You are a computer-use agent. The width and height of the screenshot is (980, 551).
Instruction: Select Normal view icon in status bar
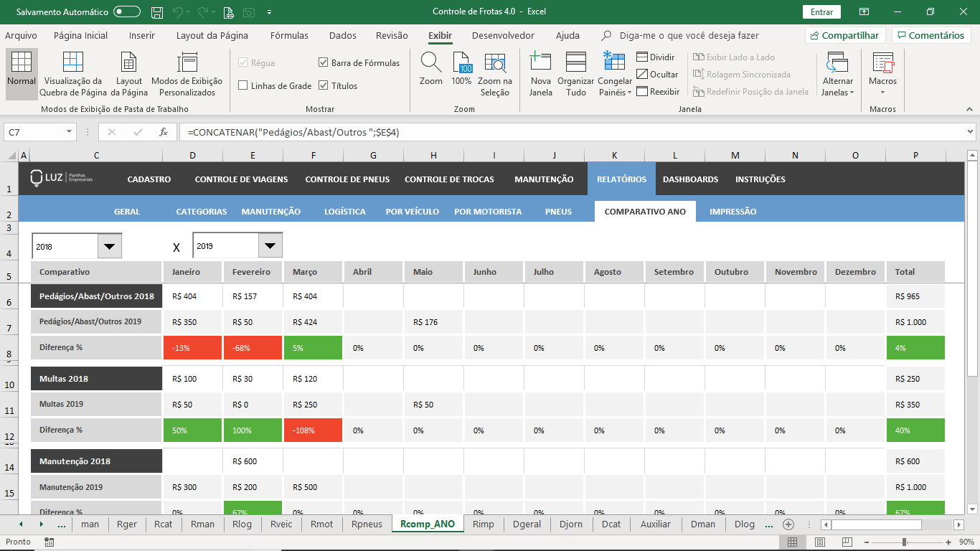tap(792, 542)
